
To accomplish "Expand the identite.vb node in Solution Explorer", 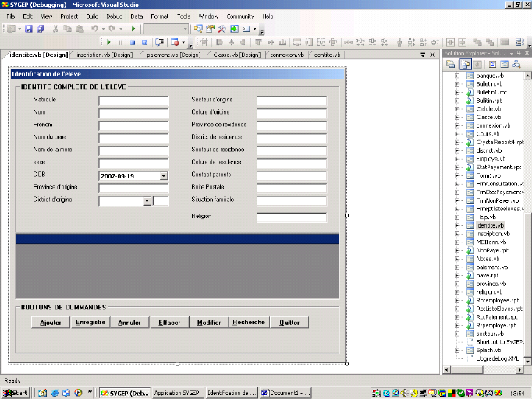I will click(x=457, y=225).
